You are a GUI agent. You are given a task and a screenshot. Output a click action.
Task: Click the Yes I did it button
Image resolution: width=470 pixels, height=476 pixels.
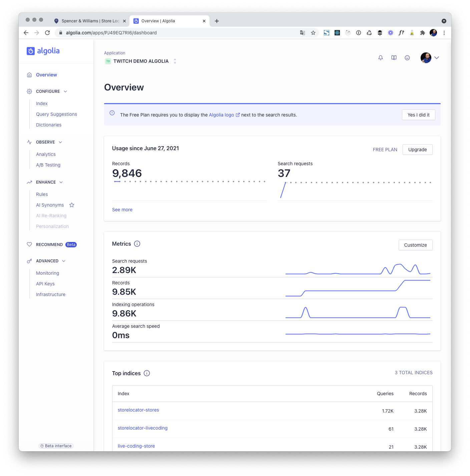coord(419,115)
